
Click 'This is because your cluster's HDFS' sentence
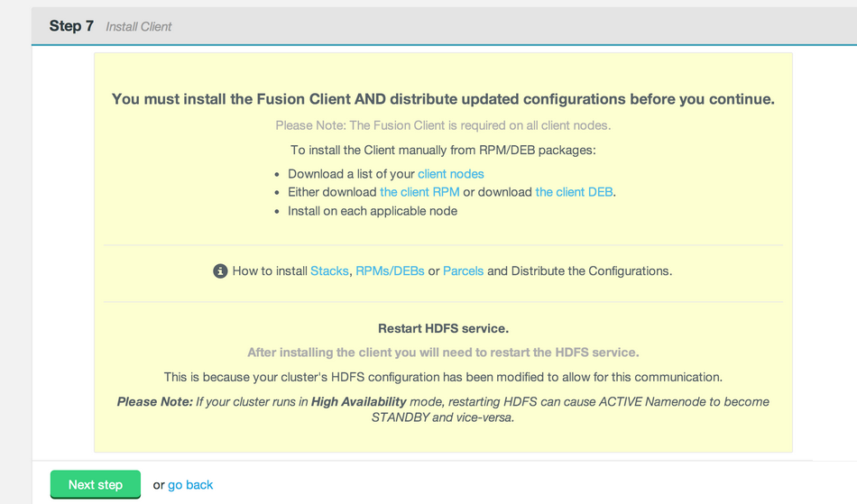click(x=443, y=377)
